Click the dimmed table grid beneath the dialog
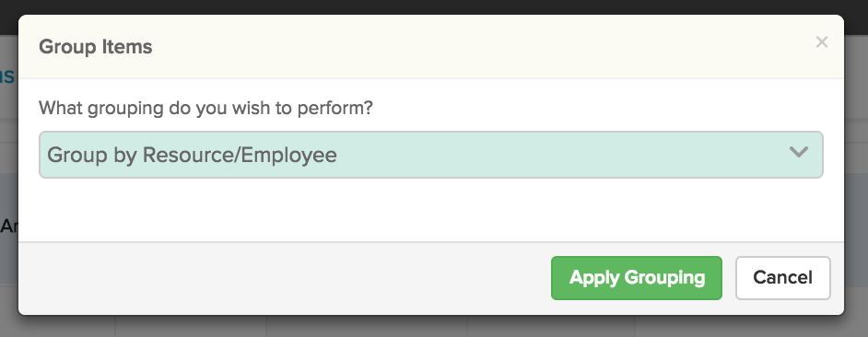This screenshot has width=868, height=337. (434, 327)
